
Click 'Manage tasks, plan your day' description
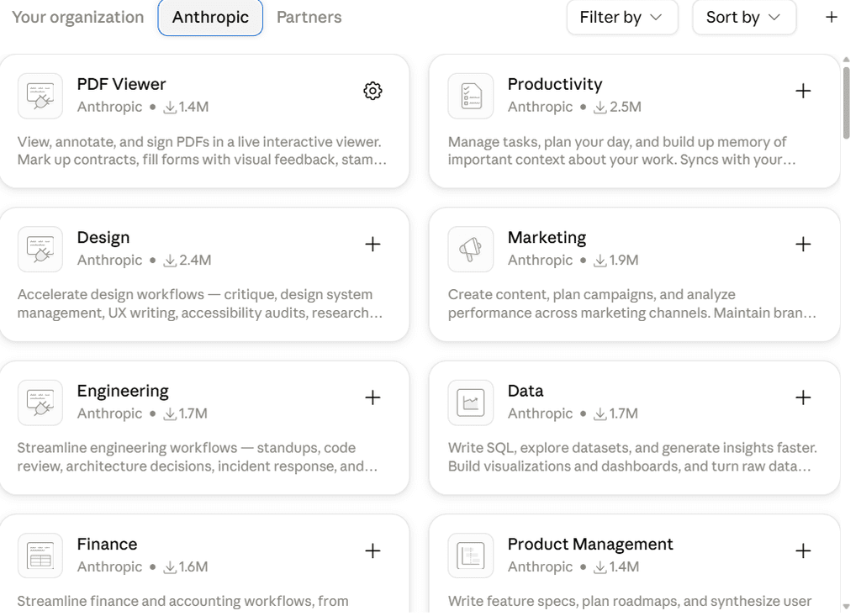click(x=622, y=151)
